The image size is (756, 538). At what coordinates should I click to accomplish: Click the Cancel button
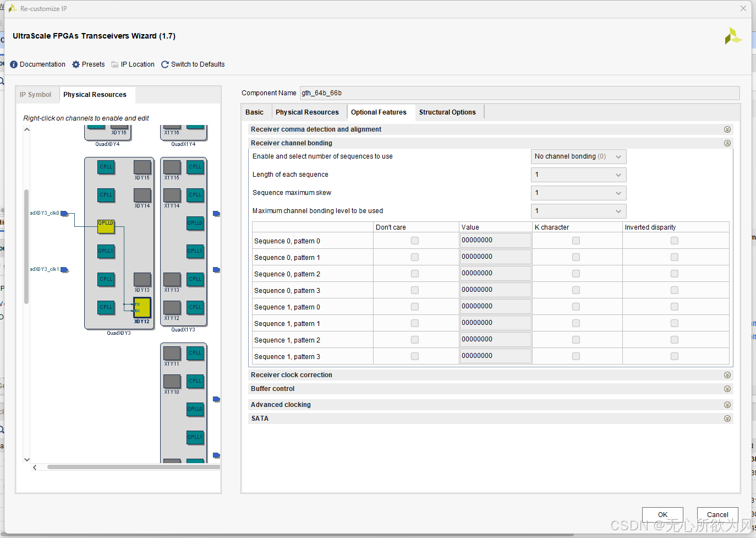717,515
